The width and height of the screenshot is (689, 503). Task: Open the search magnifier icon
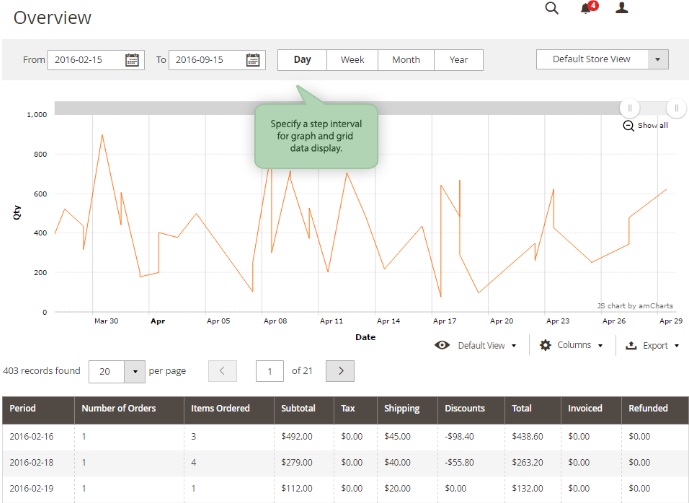click(551, 8)
